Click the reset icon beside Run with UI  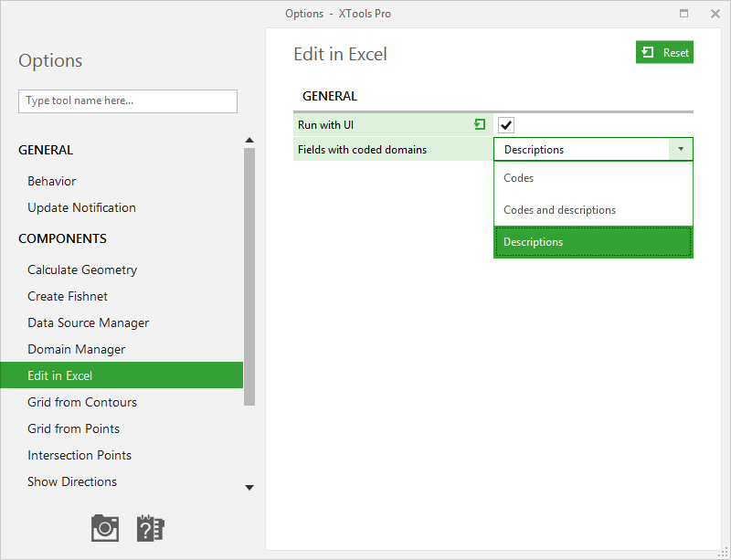(x=480, y=124)
